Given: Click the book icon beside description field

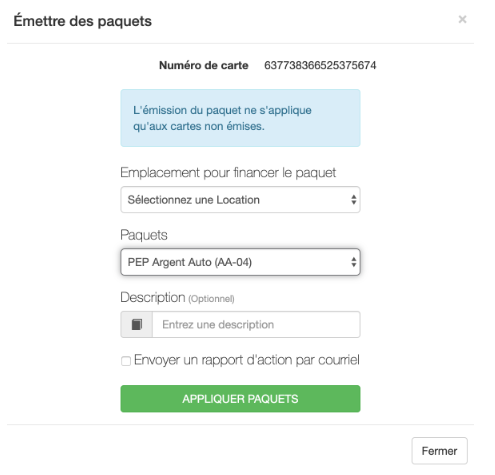Looking at the screenshot, I should [137, 324].
